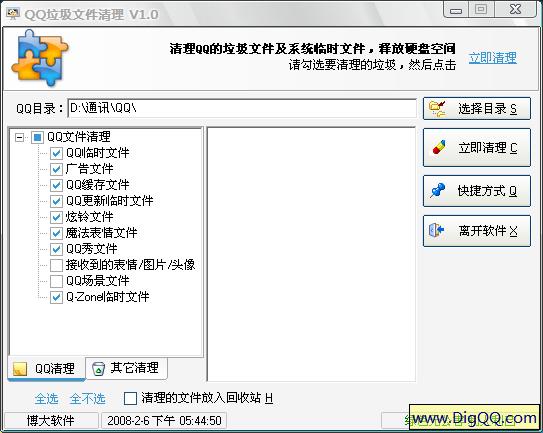Click the puzzle pieces logo in header
Screen dimensions: 543x433
pos(40,58)
